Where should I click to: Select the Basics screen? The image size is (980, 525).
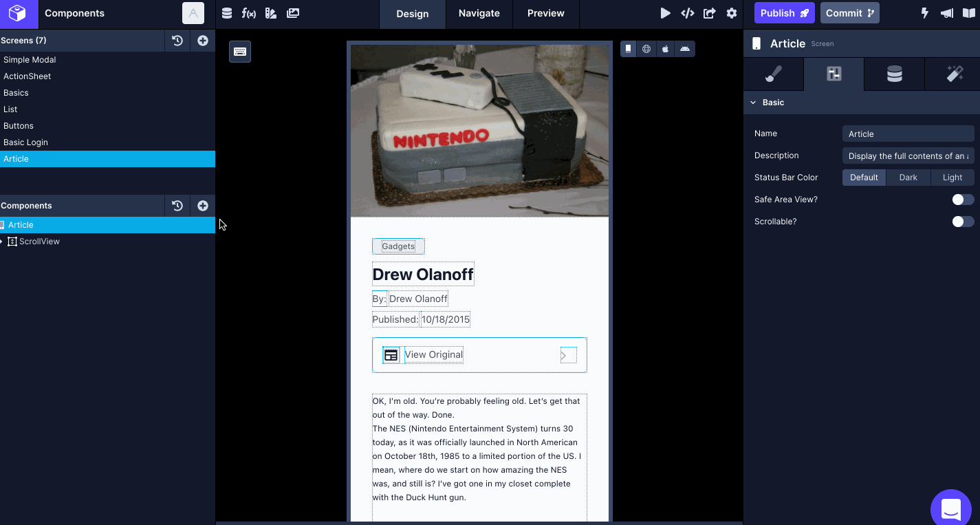107,93
